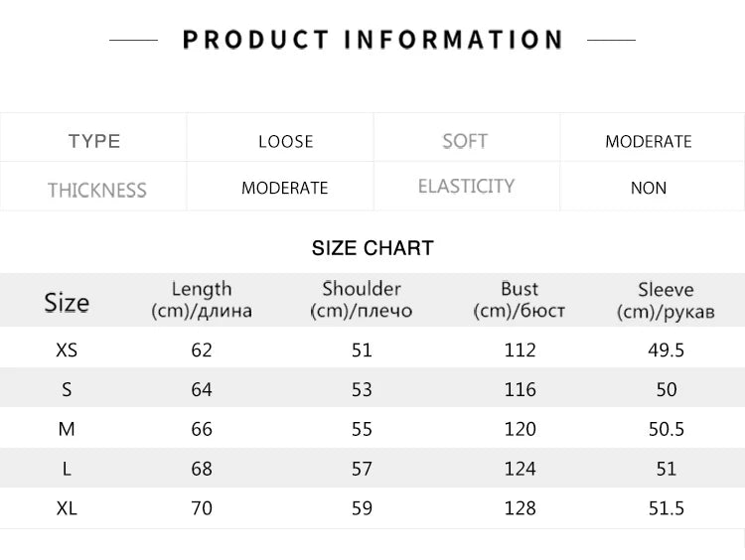Click the Shoulder (cm) column header
The image size is (745, 560).
pyautogui.click(x=362, y=300)
